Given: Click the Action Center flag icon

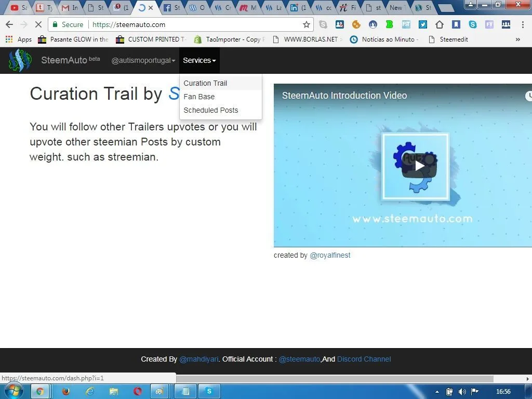Looking at the screenshot, I should (475, 392).
